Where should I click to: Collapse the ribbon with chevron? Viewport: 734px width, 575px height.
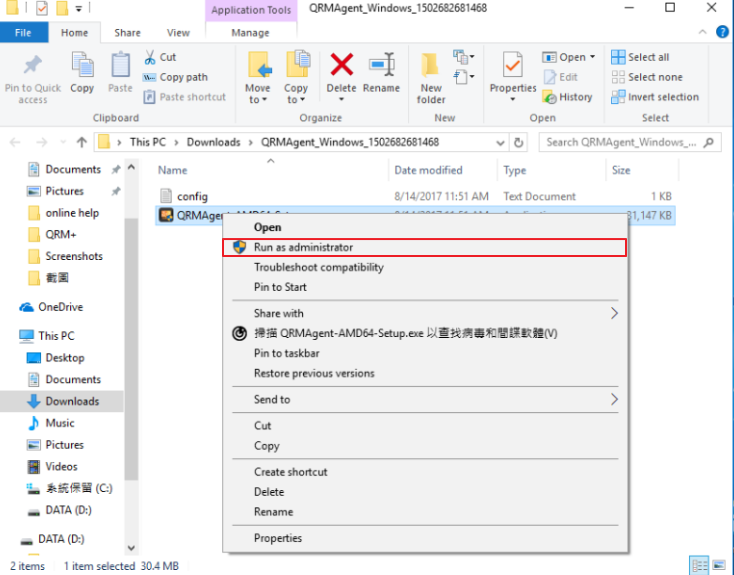pyautogui.click(x=703, y=32)
